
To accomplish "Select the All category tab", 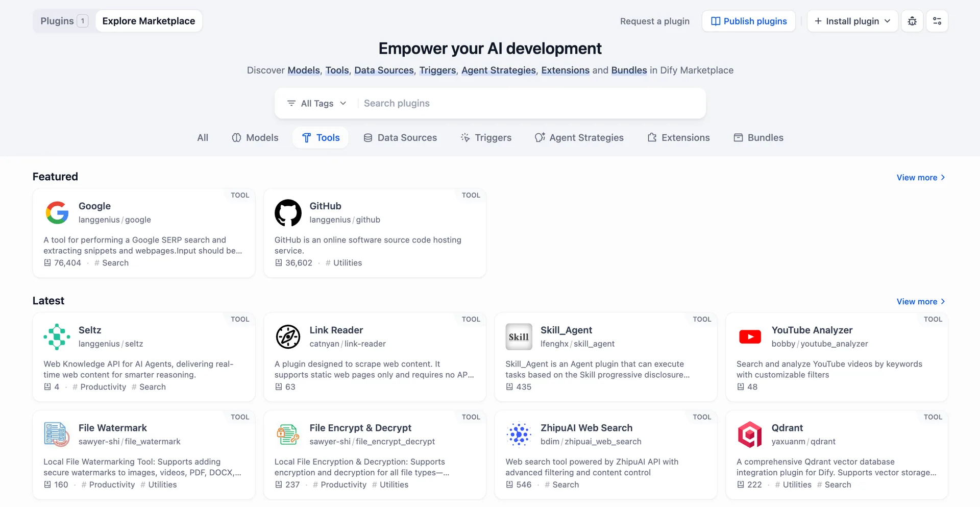I will pyautogui.click(x=203, y=138).
